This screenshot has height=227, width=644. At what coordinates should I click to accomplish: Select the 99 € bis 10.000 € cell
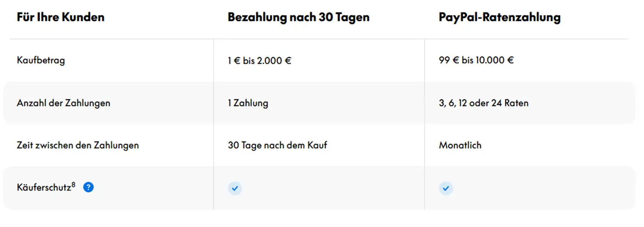476,61
